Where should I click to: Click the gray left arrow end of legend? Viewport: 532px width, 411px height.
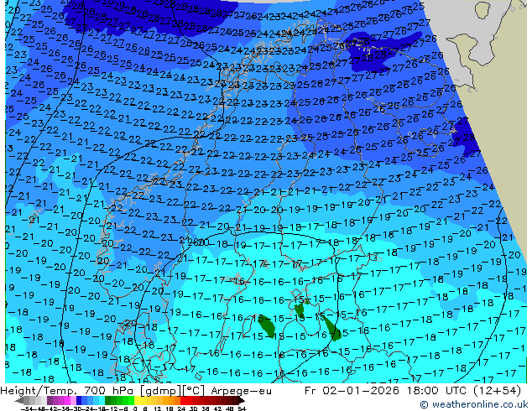pos(19,400)
